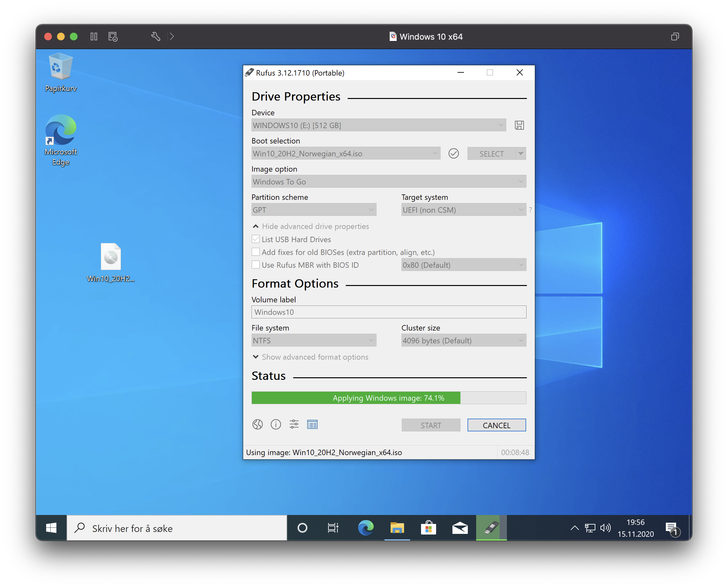Click the START button
Screen dimensions: 728x588
tap(431, 425)
